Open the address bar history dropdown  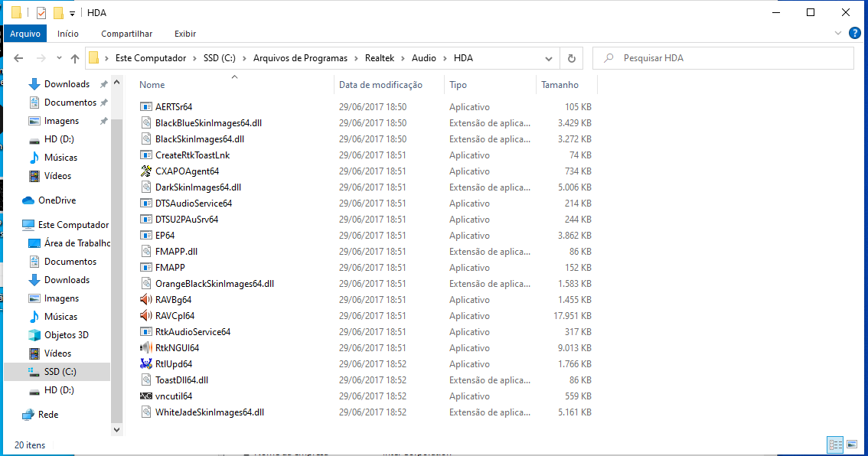[x=548, y=58]
